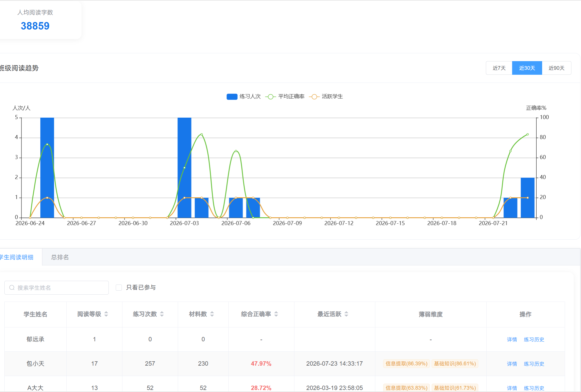Toggle 练习人次 legend series

coord(244,96)
